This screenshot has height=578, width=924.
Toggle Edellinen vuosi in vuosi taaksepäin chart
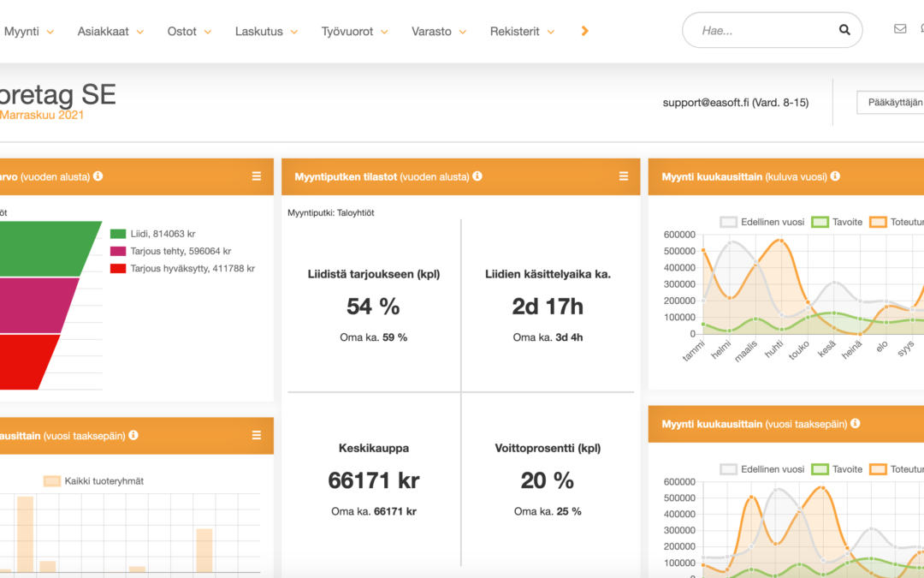[x=762, y=469]
